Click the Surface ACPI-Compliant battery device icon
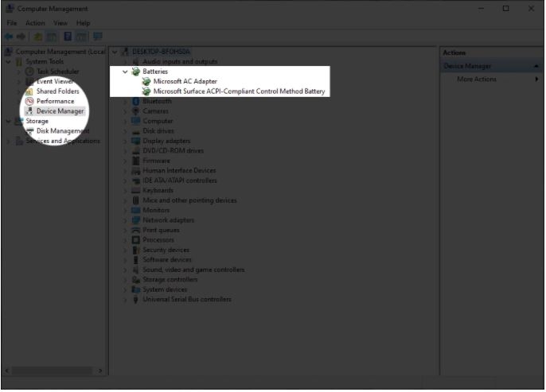This screenshot has width=546, height=392. coord(146,91)
